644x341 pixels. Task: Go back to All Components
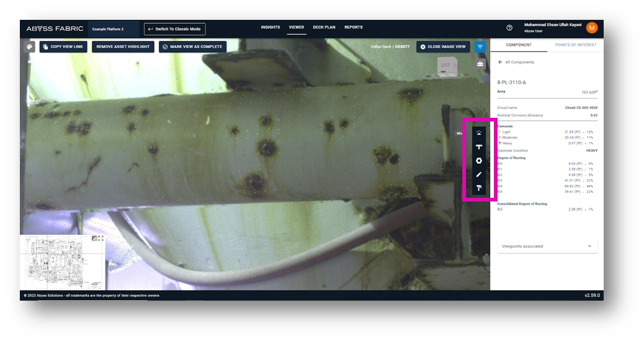pos(516,62)
